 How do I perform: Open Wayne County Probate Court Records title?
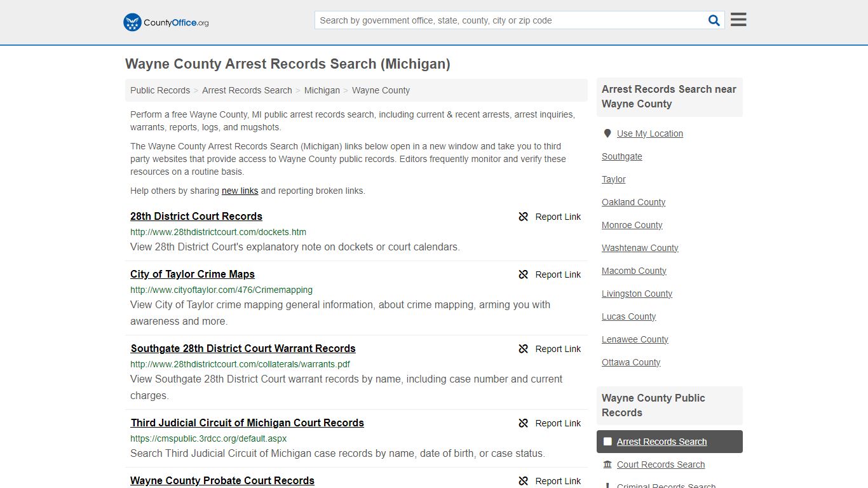(222, 480)
